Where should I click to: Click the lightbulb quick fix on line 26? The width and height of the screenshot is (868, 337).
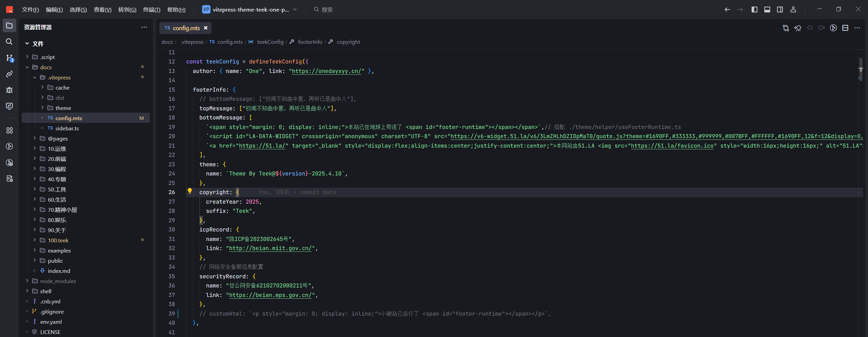click(x=190, y=191)
